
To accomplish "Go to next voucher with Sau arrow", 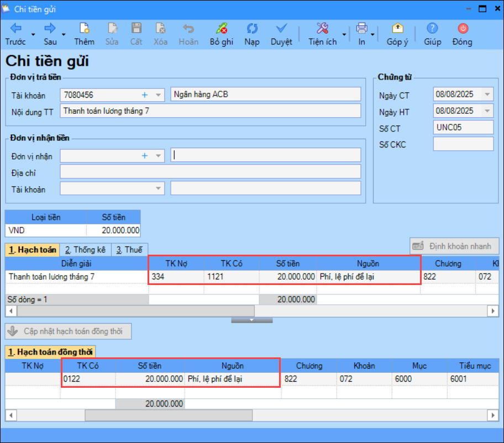I will point(50,28).
